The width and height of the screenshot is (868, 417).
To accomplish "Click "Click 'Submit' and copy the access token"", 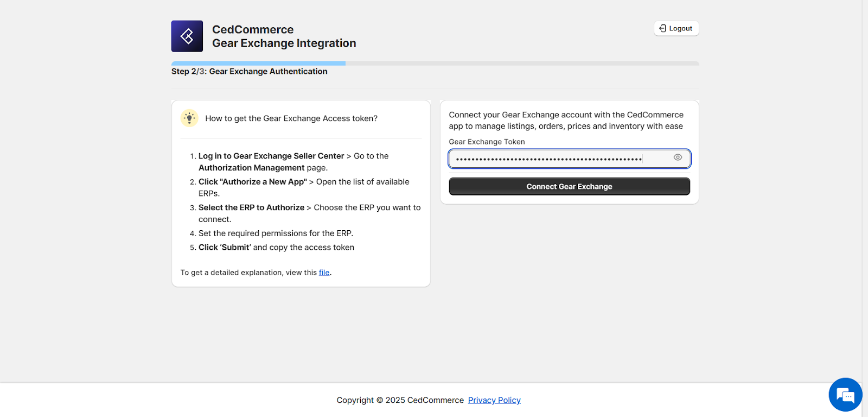I will point(276,247).
